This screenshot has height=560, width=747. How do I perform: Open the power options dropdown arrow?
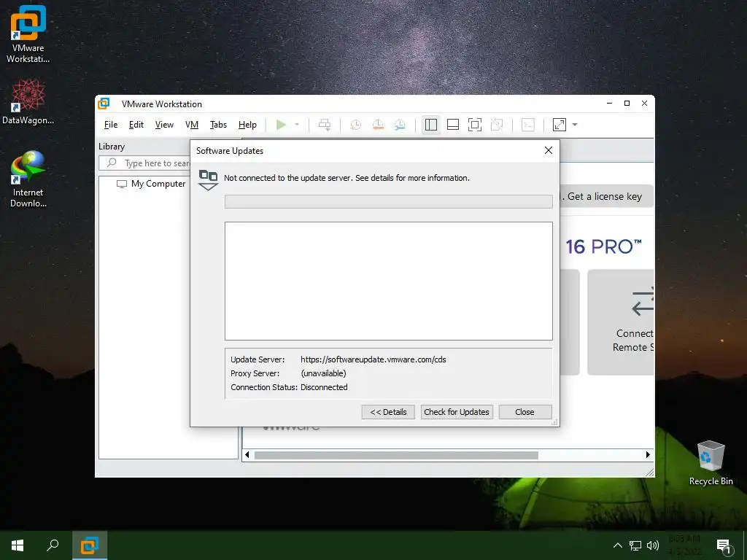pos(297,125)
